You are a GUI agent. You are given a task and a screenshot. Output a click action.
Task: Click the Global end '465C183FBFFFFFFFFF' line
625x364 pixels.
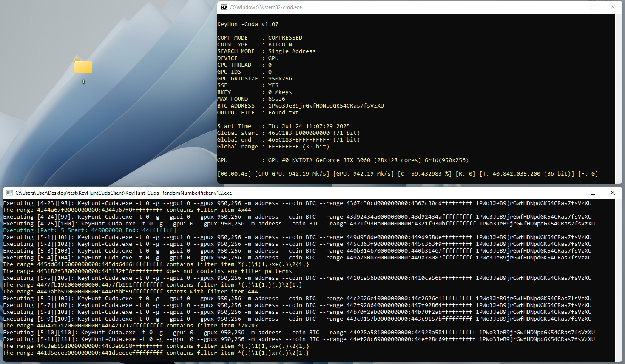(x=289, y=140)
